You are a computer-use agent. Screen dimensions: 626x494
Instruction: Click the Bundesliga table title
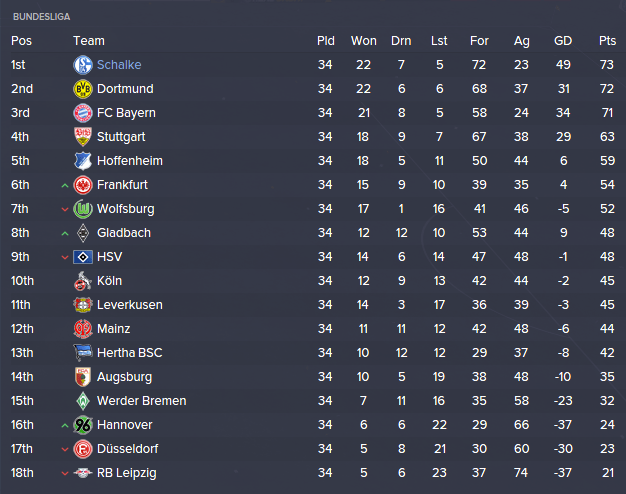point(41,17)
